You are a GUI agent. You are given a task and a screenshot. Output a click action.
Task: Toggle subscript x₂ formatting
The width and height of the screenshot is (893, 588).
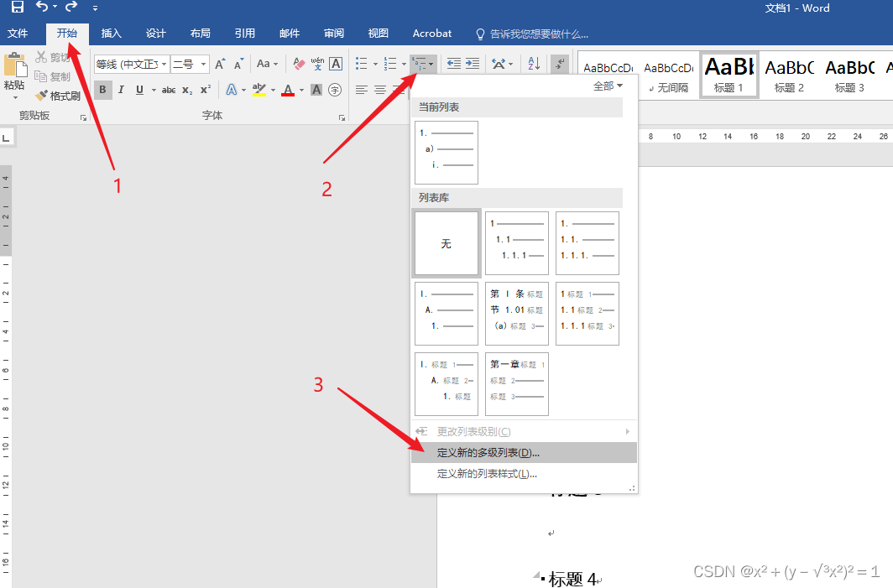pos(187,90)
